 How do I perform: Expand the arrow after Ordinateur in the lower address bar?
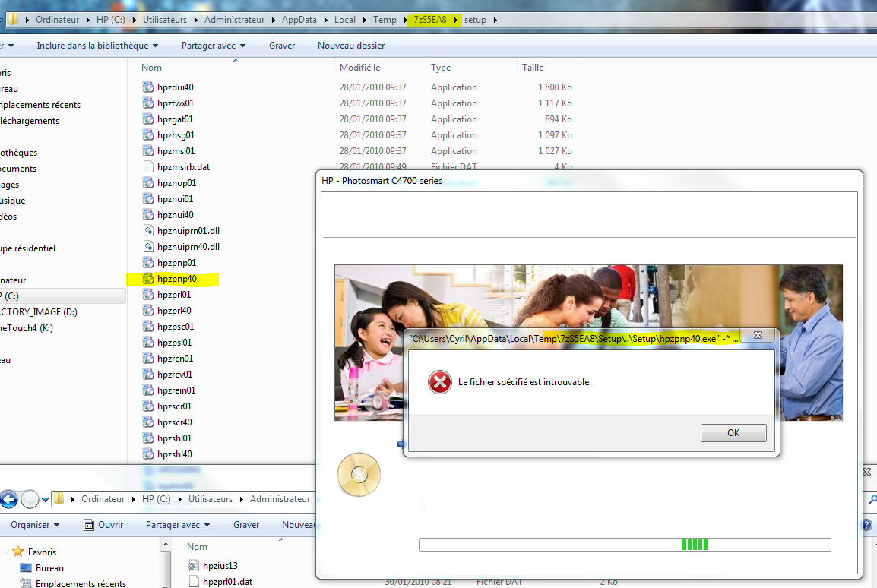tap(134, 499)
